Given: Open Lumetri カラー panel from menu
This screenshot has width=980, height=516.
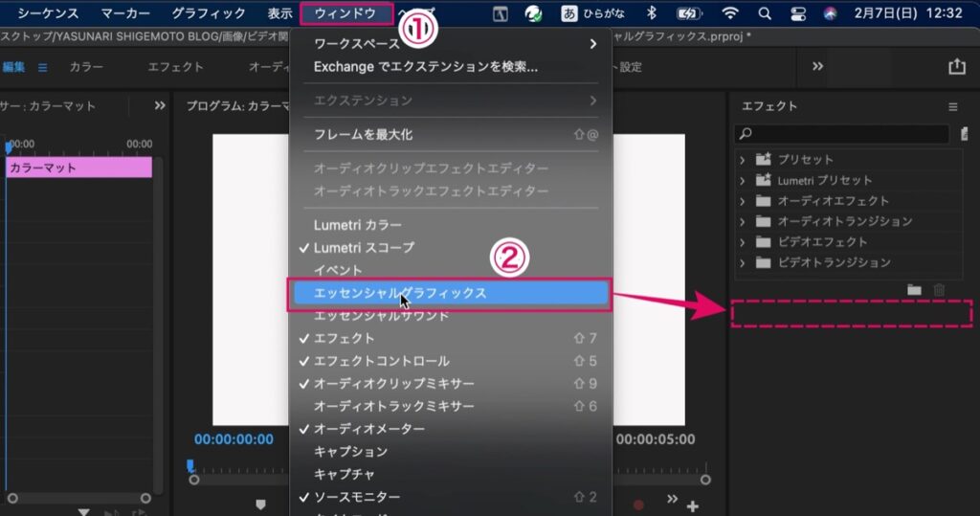Looking at the screenshot, I should click(451, 225).
